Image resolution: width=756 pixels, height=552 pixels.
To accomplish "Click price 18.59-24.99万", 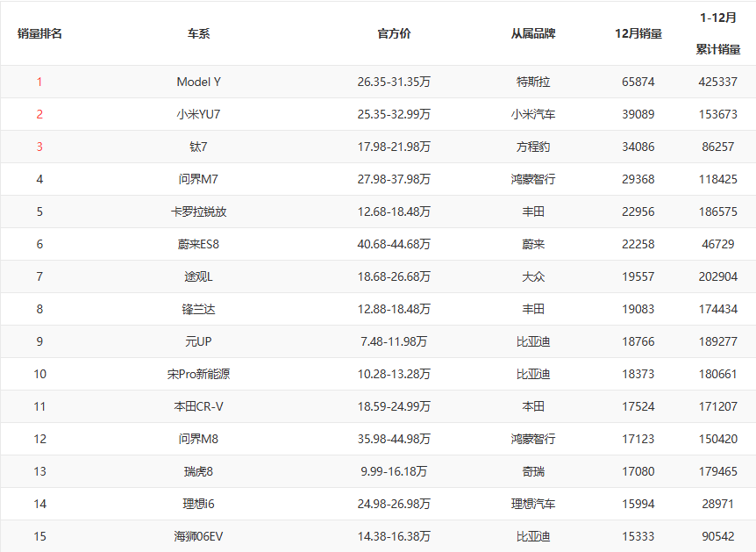I will pyautogui.click(x=394, y=406).
